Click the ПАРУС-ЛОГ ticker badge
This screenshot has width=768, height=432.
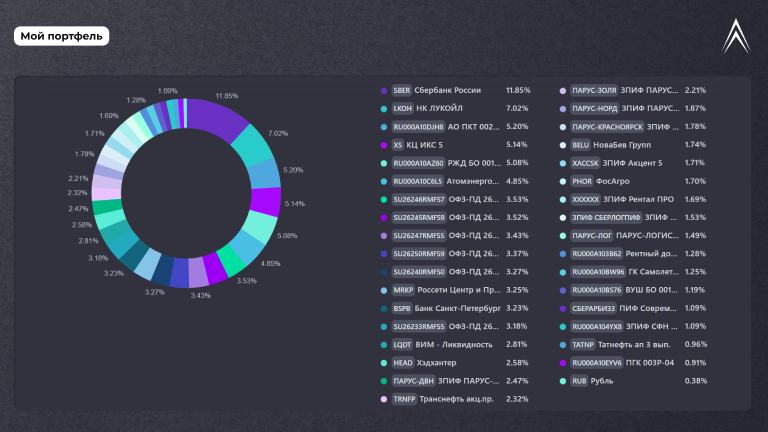(592, 236)
